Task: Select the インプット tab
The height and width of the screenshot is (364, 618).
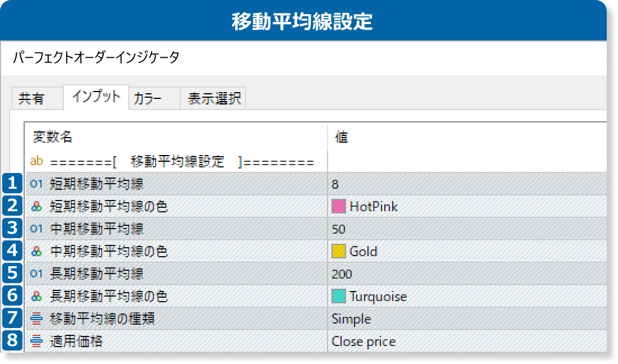Action: 96,97
